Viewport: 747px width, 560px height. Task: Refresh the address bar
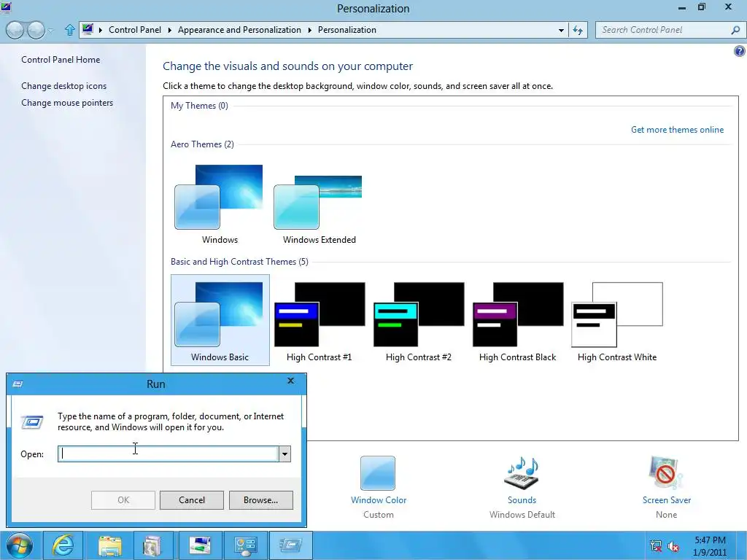click(578, 30)
